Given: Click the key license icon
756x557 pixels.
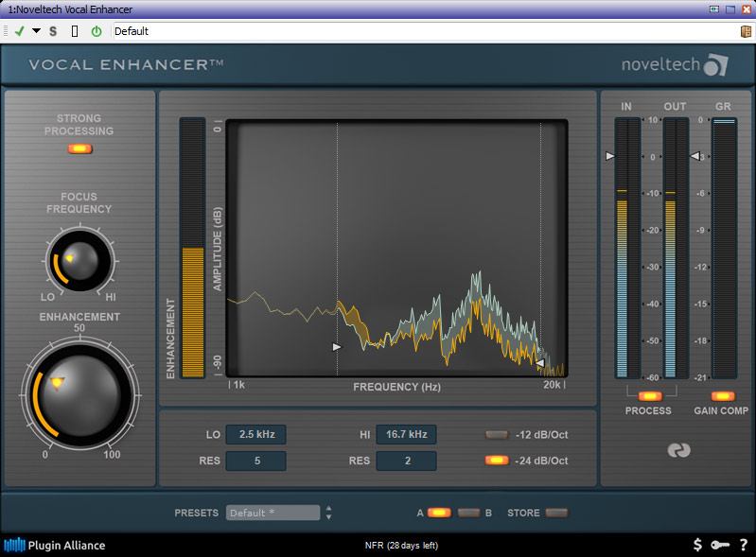Looking at the screenshot, I should (x=720, y=545).
